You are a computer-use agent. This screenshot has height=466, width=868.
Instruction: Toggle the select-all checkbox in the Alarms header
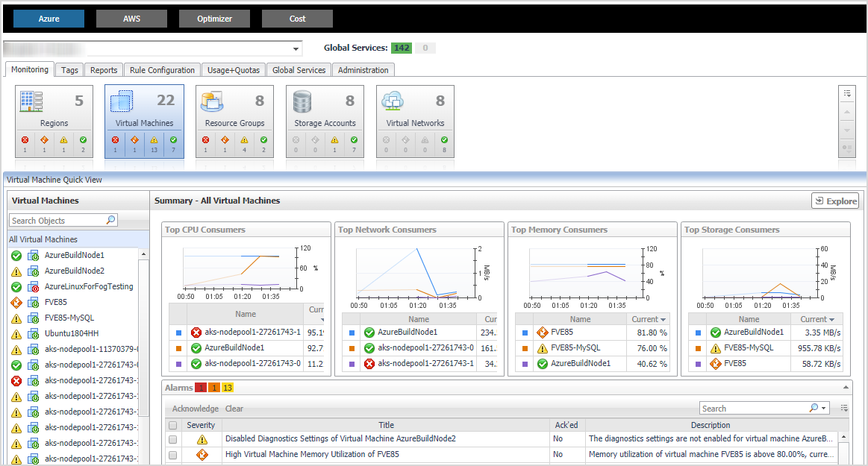pyautogui.click(x=172, y=425)
